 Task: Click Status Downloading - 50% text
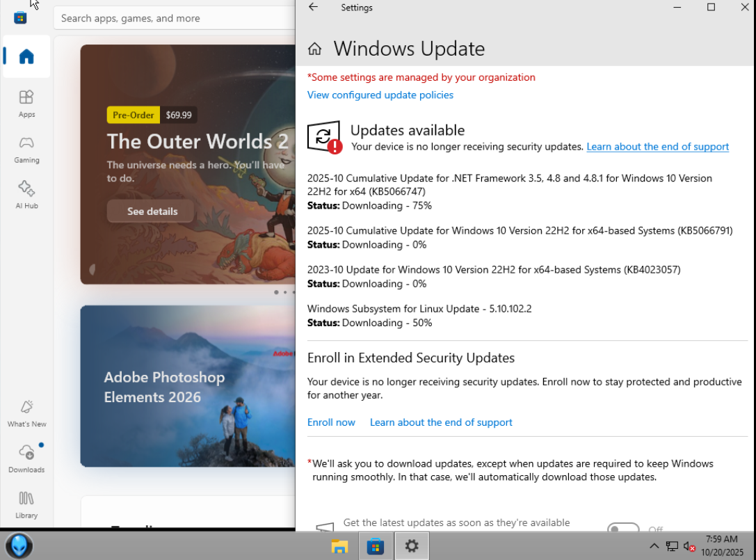369,323
